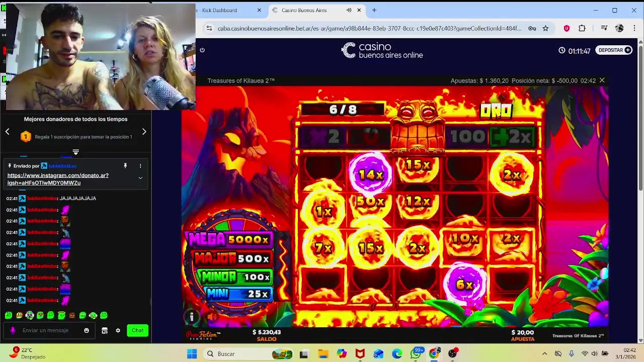Screen dimensions: 644x362
Task: Open the weather widget showing 22°C
Action: [x=28, y=353]
